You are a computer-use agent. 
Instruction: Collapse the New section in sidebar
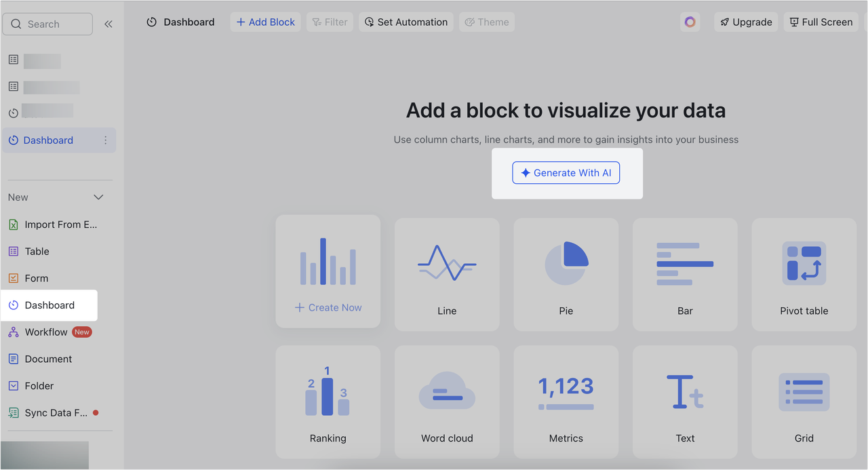point(98,197)
